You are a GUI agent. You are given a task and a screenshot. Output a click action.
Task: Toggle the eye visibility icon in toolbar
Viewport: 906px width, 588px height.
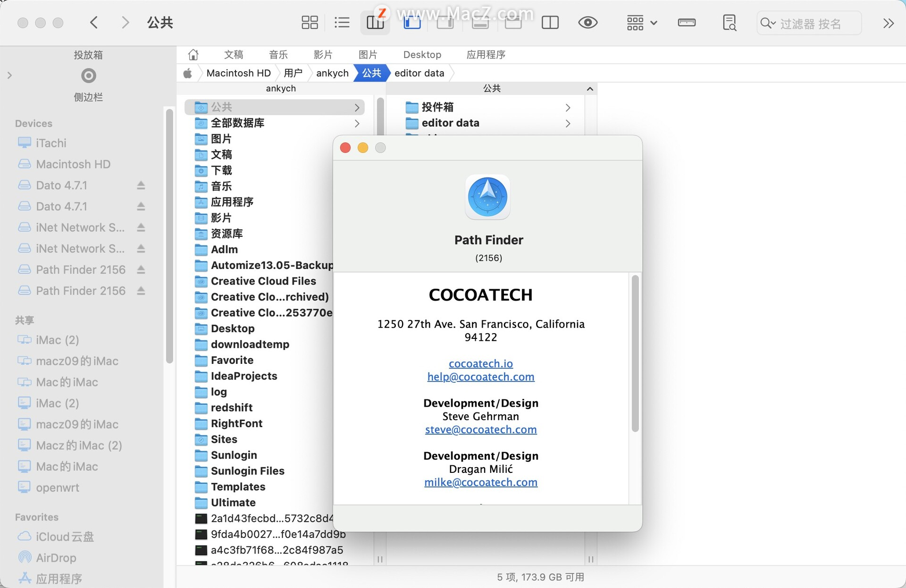point(587,23)
